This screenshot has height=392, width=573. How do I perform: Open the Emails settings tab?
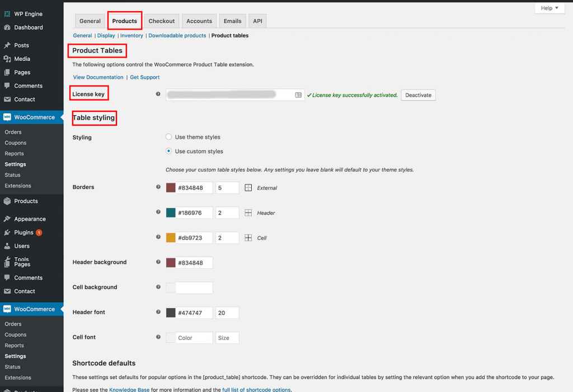pos(232,21)
